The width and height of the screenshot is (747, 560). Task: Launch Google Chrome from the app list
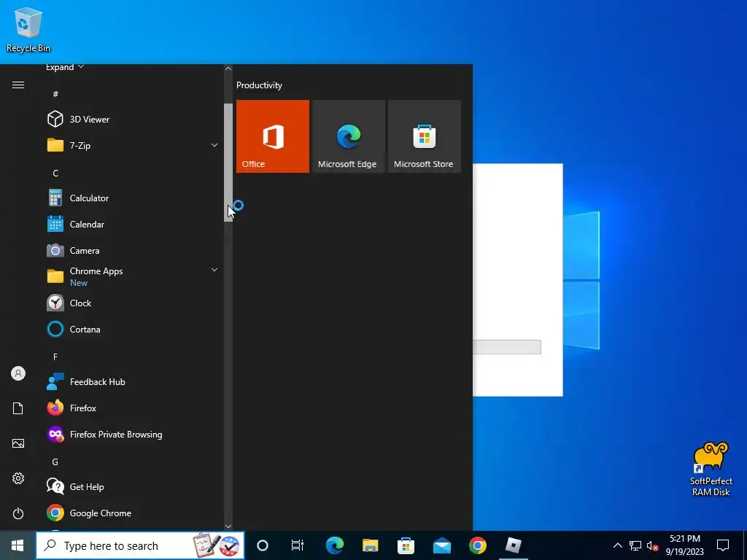tap(131, 513)
